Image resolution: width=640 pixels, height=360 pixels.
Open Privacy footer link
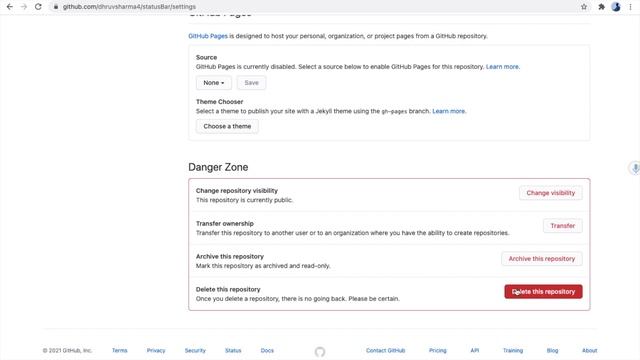(156, 350)
